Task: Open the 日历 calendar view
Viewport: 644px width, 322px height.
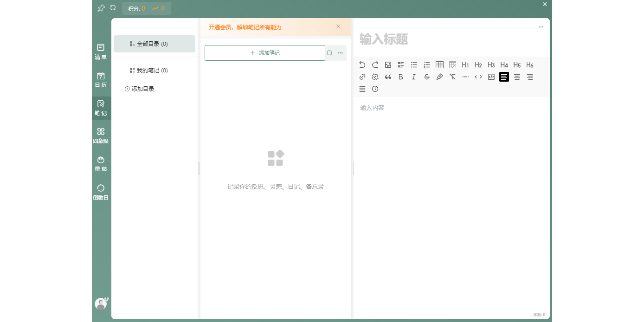Action: [101, 80]
